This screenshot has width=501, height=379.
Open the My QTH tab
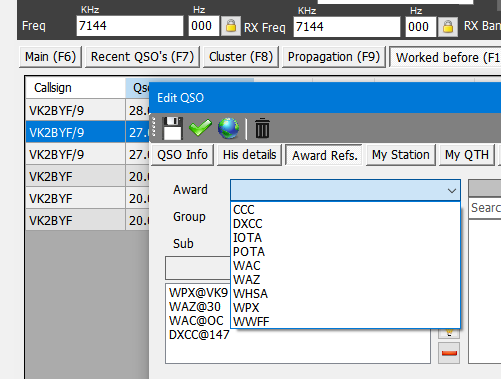coord(467,155)
